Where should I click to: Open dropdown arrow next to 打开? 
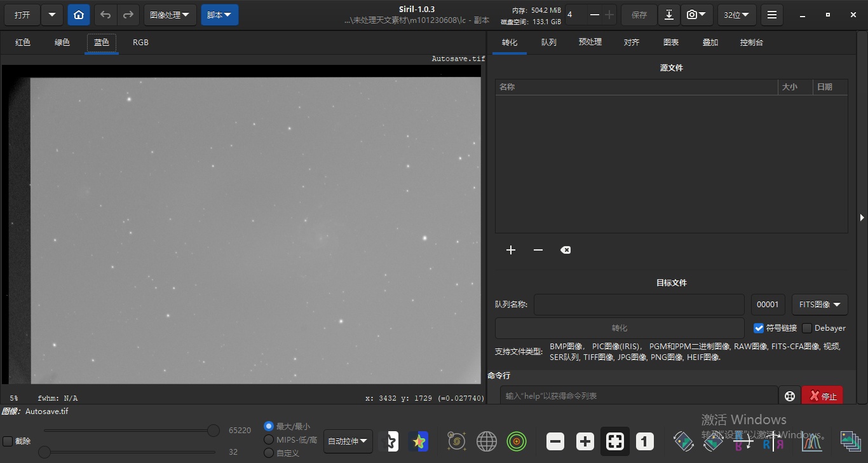click(52, 15)
